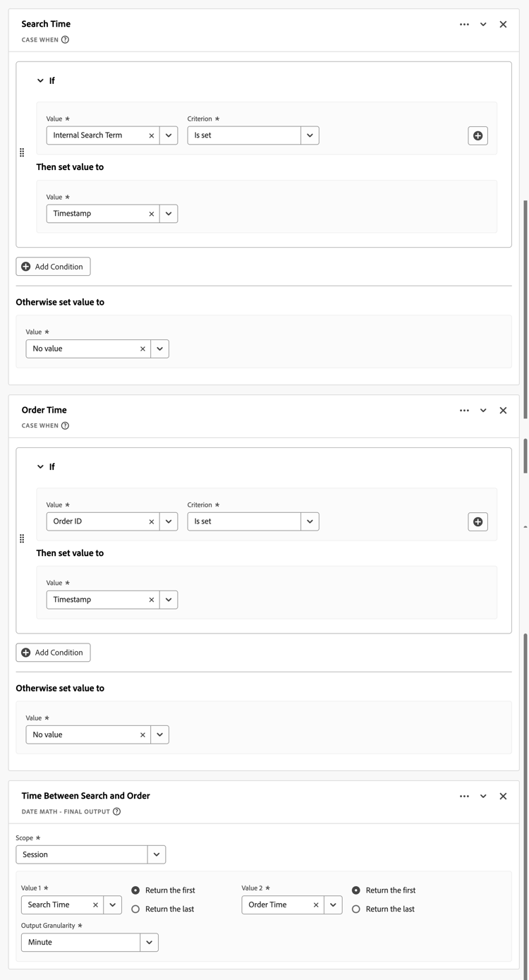Open Criterion dropdown in Search Time rule
The height and width of the screenshot is (980, 529).
[x=310, y=135]
